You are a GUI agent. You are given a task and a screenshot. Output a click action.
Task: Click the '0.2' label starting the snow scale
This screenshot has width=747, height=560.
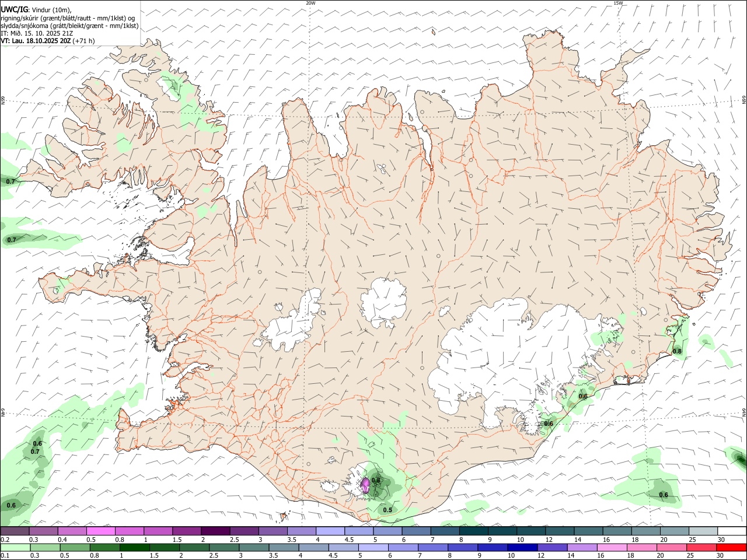tap(5, 540)
